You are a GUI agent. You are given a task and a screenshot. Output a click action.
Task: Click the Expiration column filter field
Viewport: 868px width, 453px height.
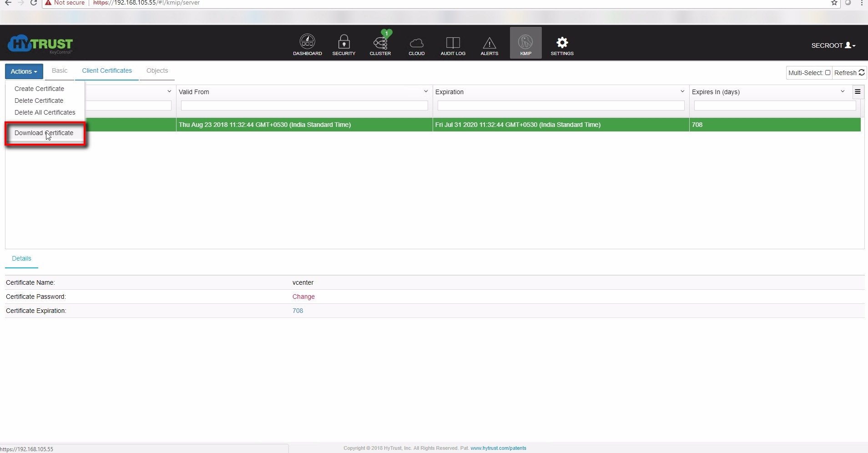(560, 106)
